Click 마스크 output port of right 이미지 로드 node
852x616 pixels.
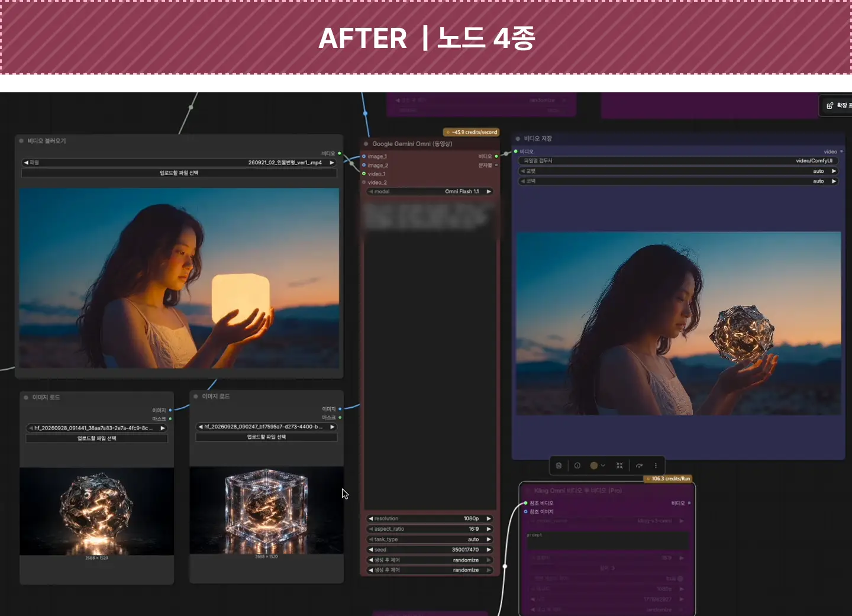tap(340, 418)
